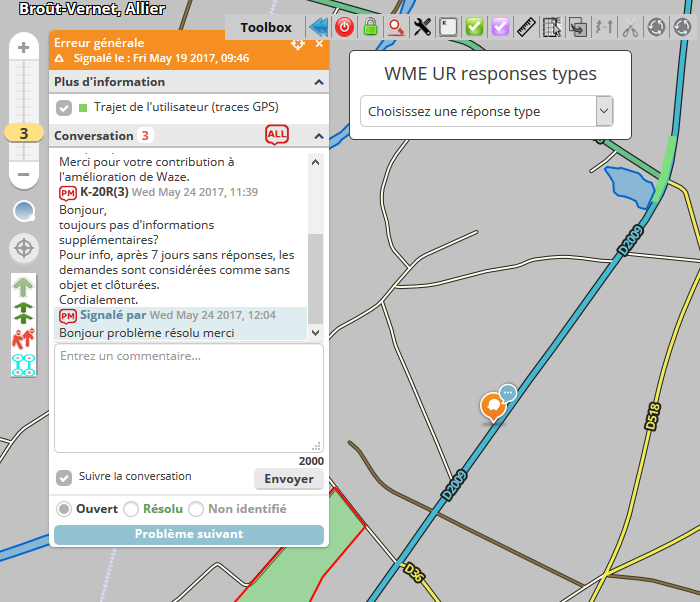Click the single light-green up arrow icon
This screenshot has width=700, height=602.
[x=23, y=286]
